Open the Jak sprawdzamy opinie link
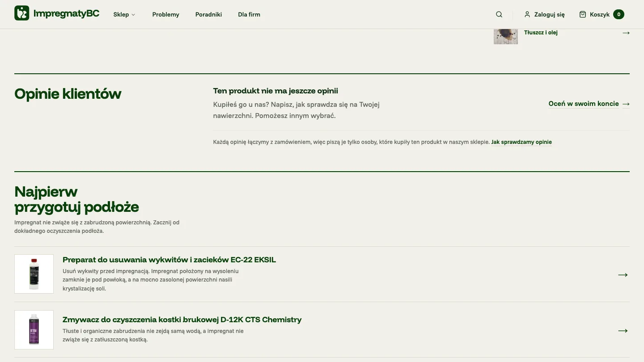This screenshot has height=362, width=644. [521, 142]
